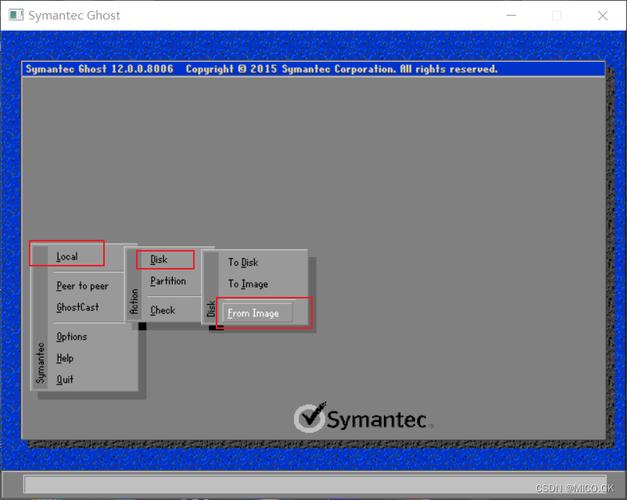Open the Local menu item
Image resolution: width=627 pixels, height=500 pixels.
click(67, 256)
